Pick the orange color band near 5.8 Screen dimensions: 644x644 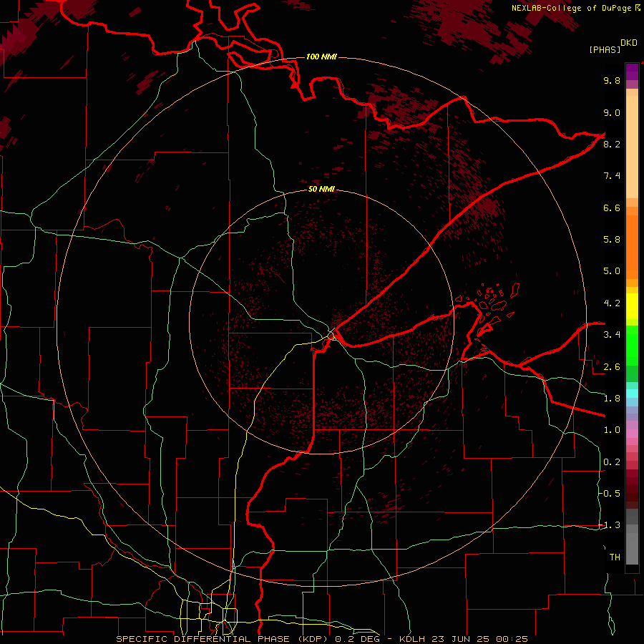632,246
